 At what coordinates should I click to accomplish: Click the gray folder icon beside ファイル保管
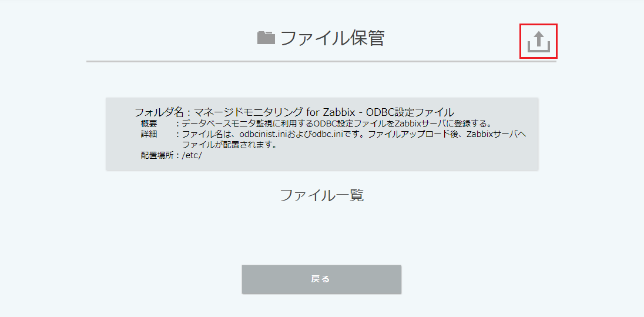[266, 38]
